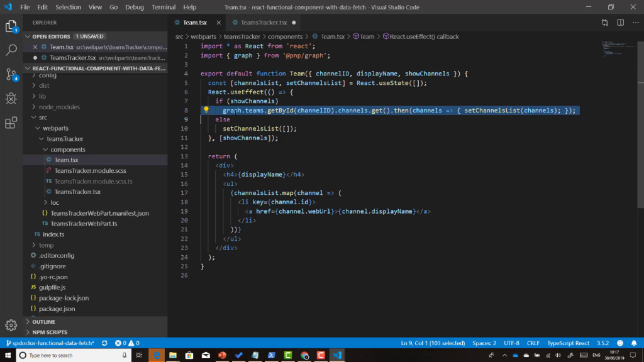Change file encoding UTF-8 in status bar

tap(511, 343)
